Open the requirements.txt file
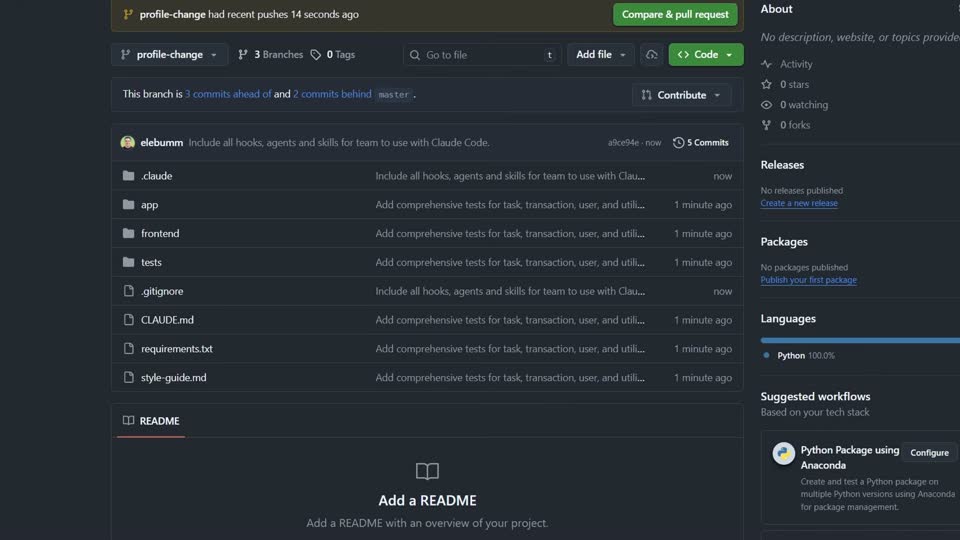960x540 pixels. tap(177, 348)
